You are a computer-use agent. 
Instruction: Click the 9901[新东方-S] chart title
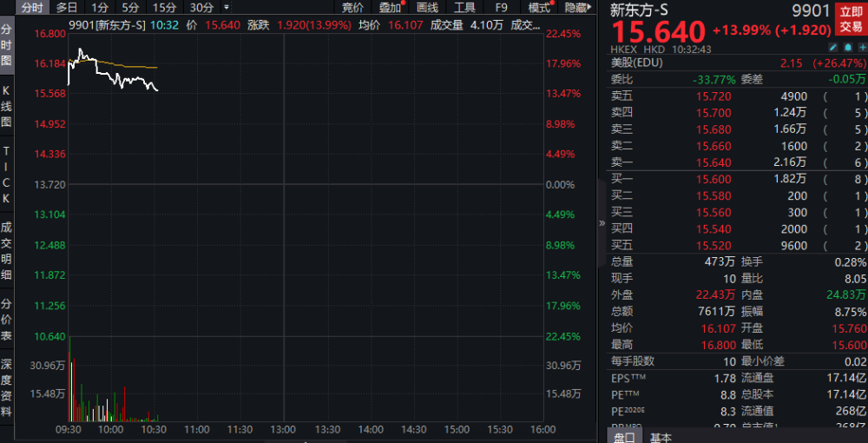click(x=108, y=25)
